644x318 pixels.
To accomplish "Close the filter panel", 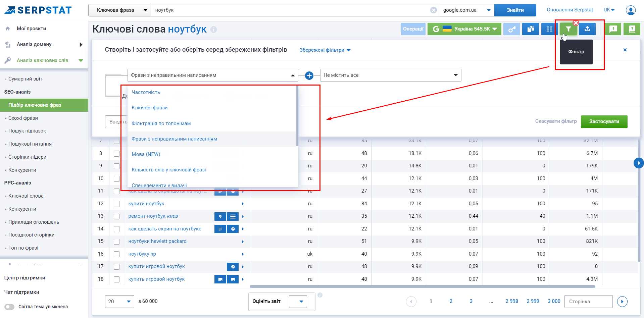I will (625, 50).
